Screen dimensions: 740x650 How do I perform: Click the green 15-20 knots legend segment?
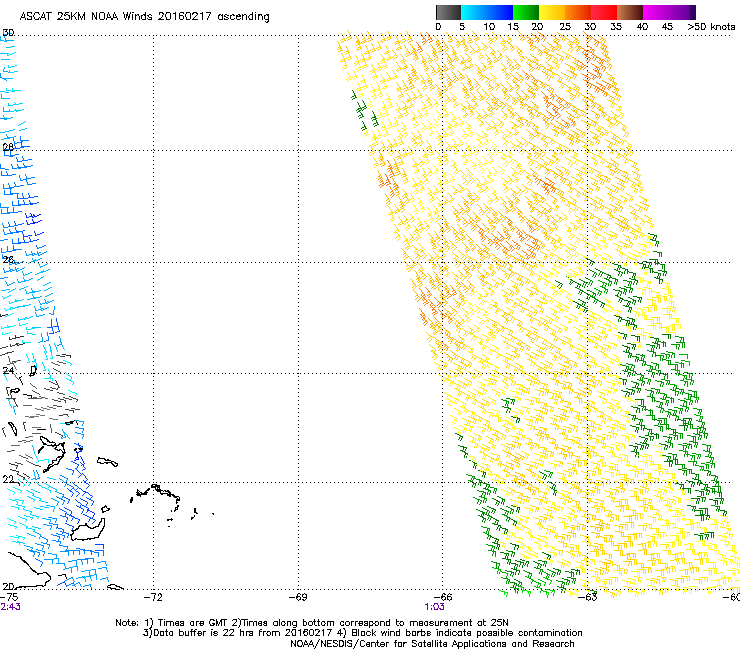point(526,12)
